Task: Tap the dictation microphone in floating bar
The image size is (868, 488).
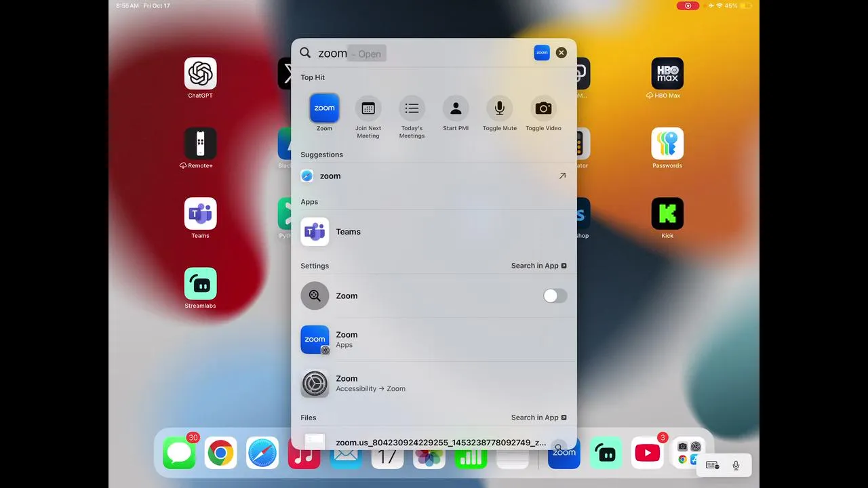Action: [736, 465]
